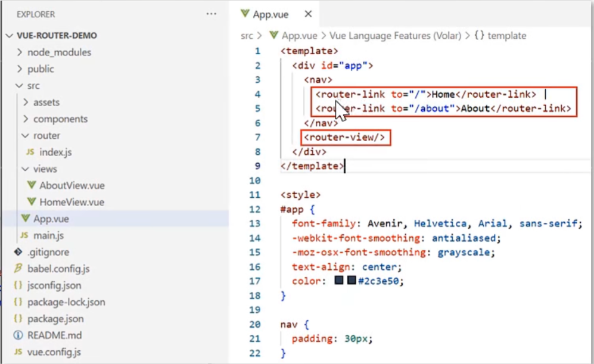The width and height of the screenshot is (594, 364).
Task: Click the braces icon beside jsconfig.json
Action: [x=18, y=285]
